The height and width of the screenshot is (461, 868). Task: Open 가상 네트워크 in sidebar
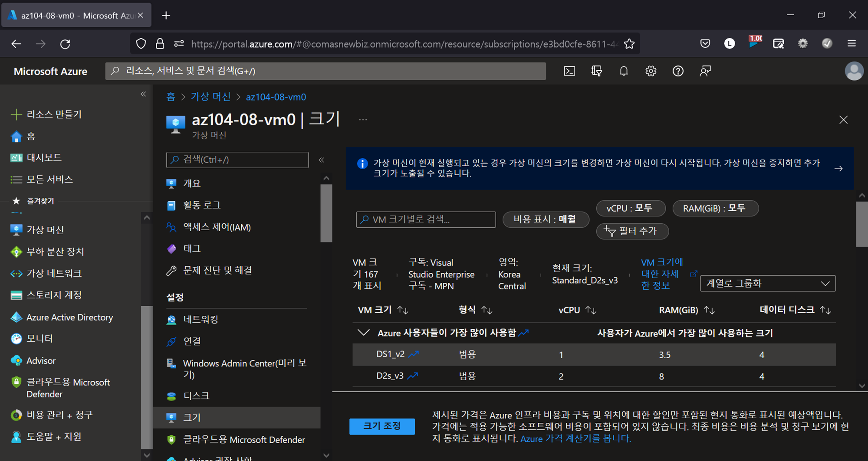coord(46,273)
